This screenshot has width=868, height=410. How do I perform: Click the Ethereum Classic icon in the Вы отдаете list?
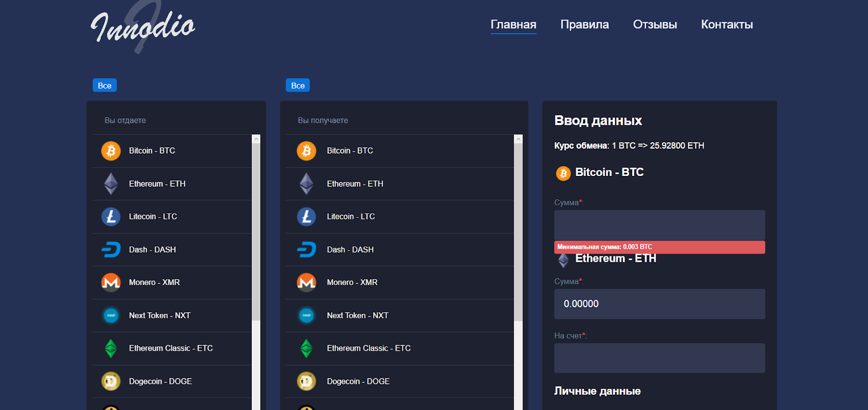coord(111,348)
